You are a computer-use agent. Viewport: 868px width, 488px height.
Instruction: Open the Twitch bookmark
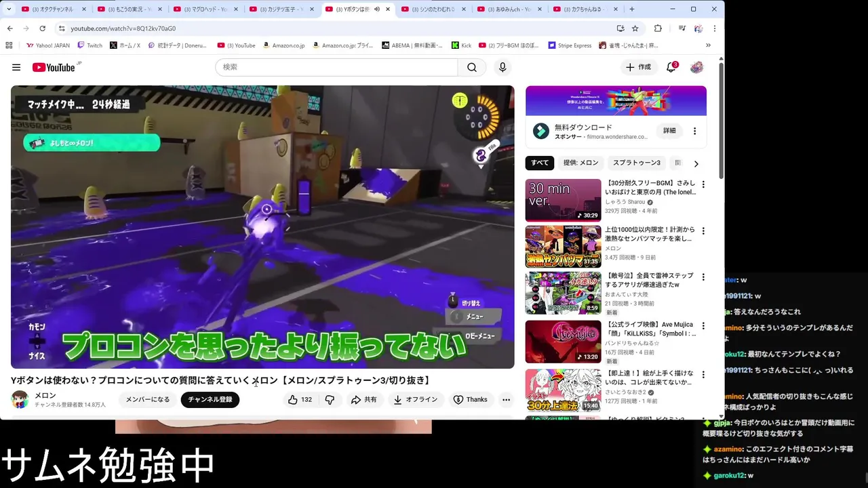(x=90, y=45)
